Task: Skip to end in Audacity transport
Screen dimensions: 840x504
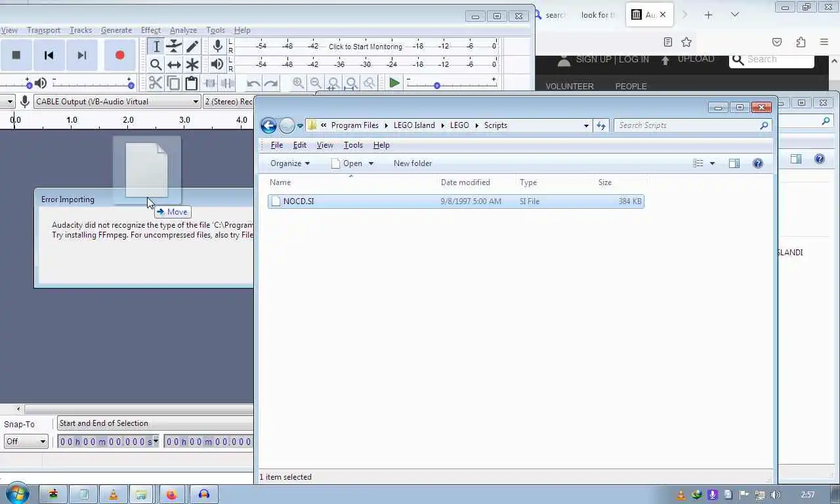Action: [x=82, y=56]
